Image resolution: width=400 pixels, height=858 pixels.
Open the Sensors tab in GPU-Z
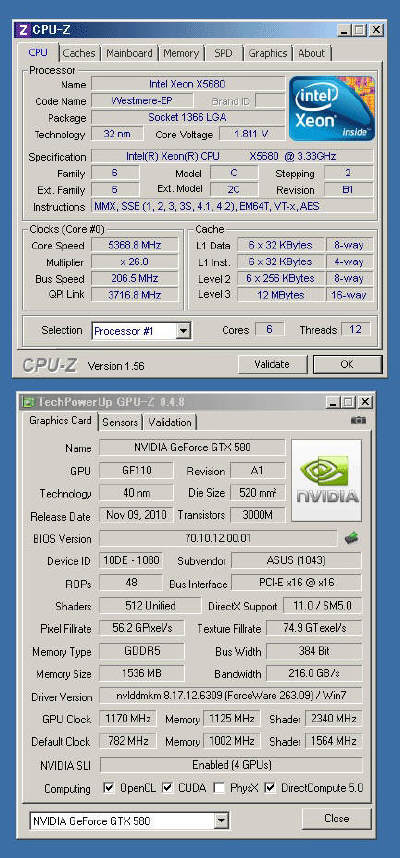120,422
